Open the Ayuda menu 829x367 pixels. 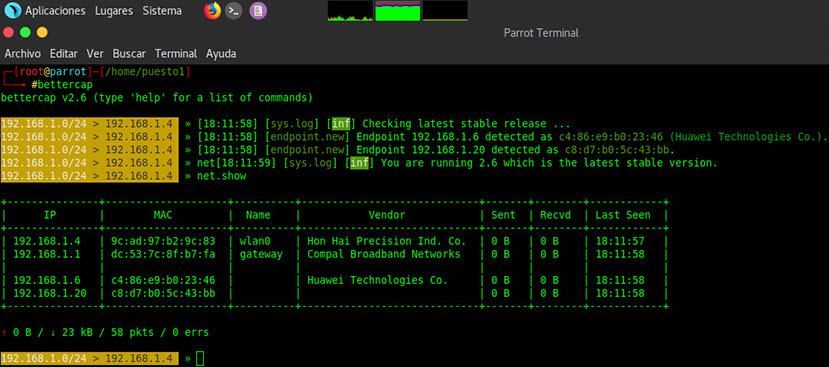click(x=221, y=53)
